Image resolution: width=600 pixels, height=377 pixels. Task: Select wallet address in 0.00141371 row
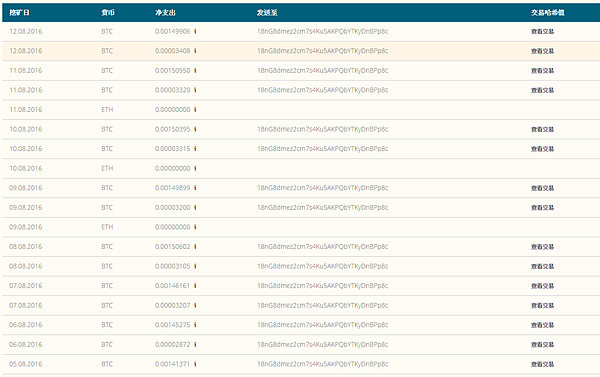point(323,364)
